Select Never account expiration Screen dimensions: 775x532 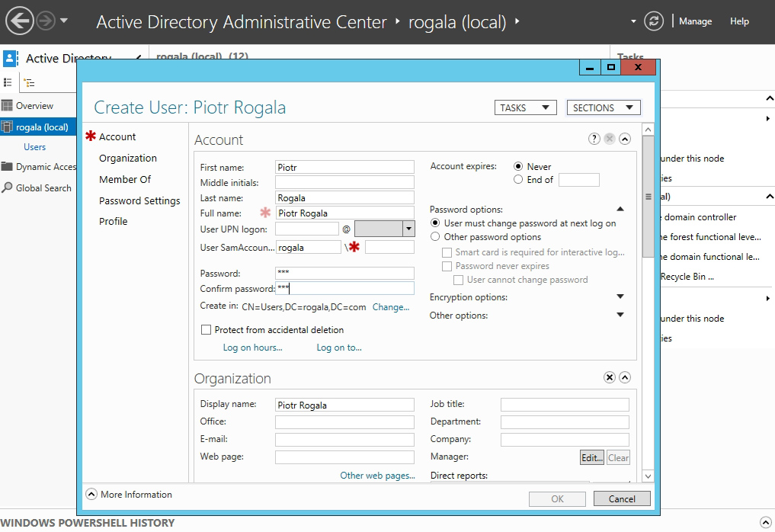click(518, 167)
